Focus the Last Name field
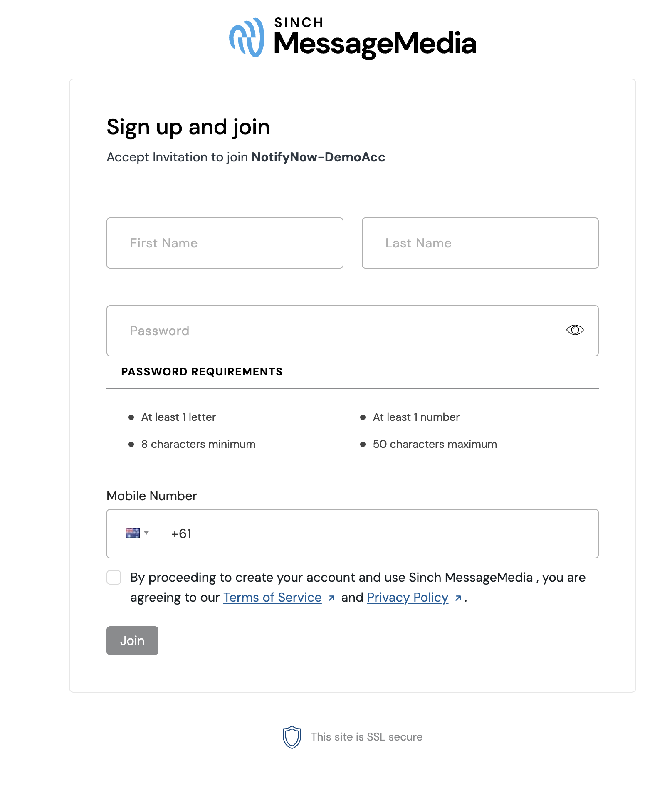672x810 pixels. click(480, 243)
